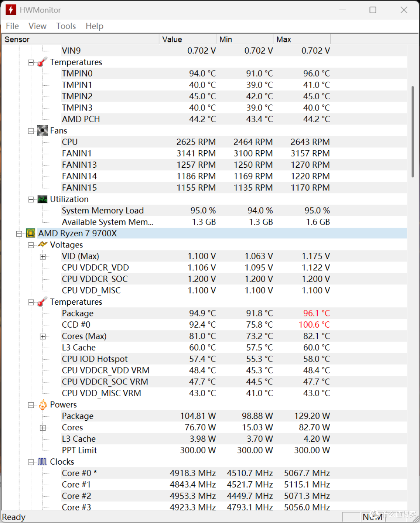This screenshot has width=420, height=523.
Task: Click the thermometer icon beside motherboard Temperatures
Action: coord(42,62)
